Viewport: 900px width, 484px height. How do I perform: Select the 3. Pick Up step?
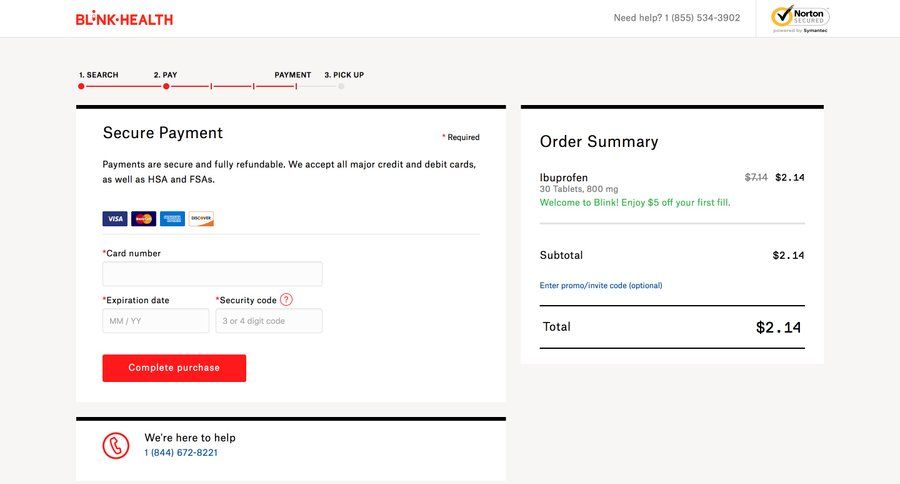[343, 75]
